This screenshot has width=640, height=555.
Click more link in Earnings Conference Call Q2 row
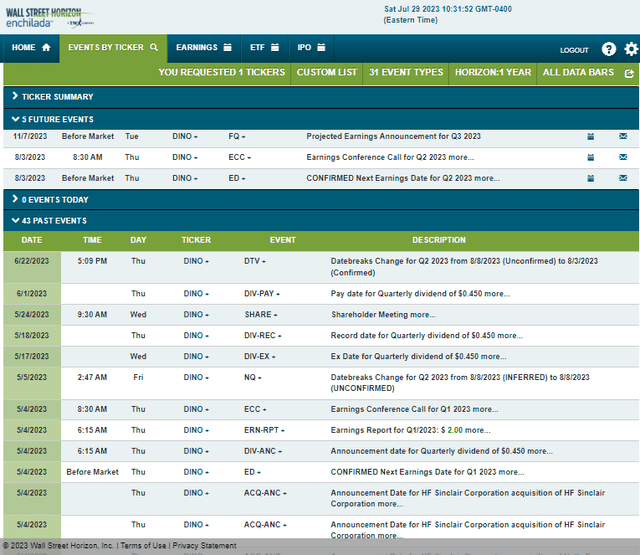[x=461, y=158]
